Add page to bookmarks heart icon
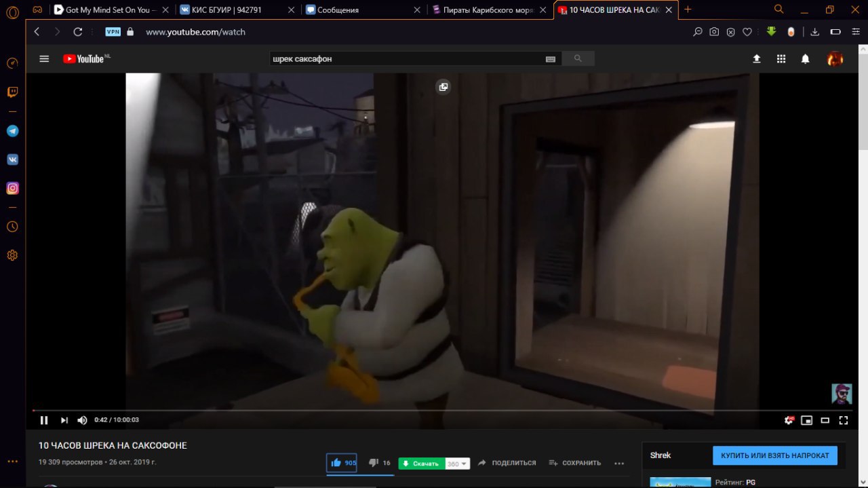The height and width of the screenshot is (488, 868). point(747,32)
